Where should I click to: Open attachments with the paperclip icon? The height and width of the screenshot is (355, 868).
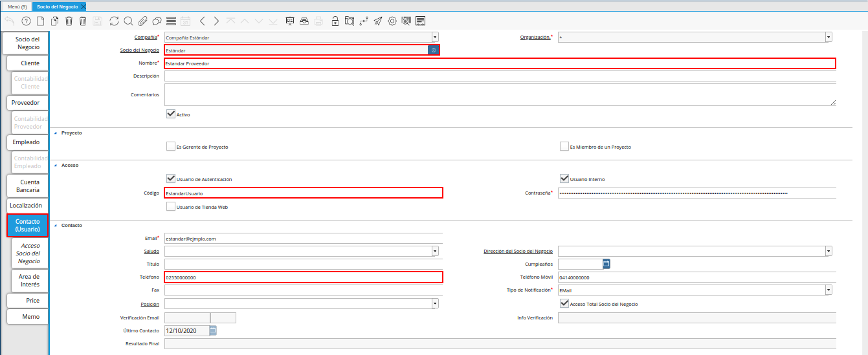(x=142, y=21)
